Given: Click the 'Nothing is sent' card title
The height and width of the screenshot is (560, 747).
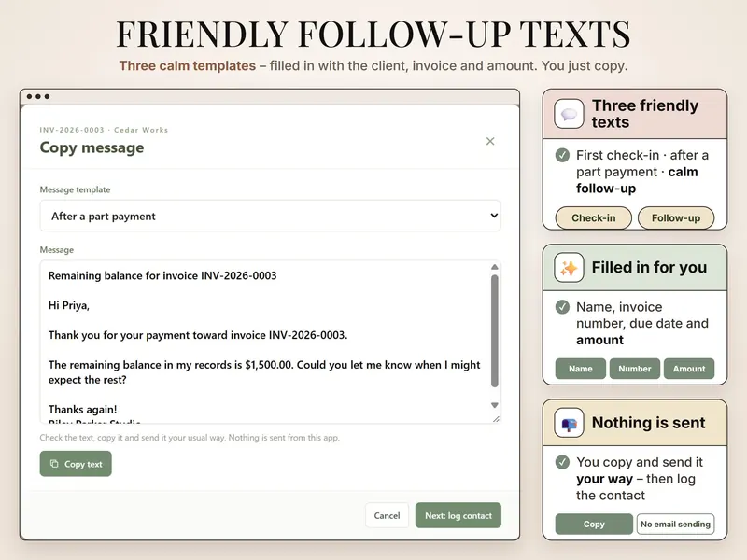Looking at the screenshot, I should tap(648, 423).
